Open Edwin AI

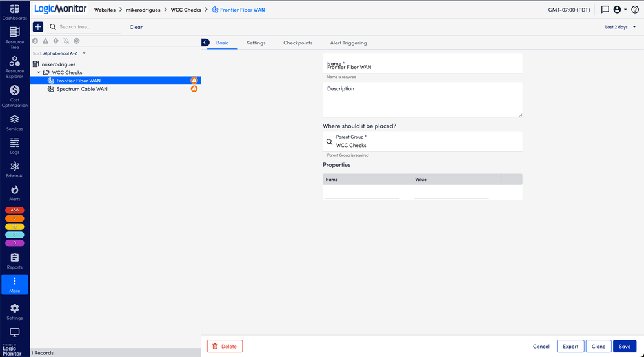click(14, 169)
